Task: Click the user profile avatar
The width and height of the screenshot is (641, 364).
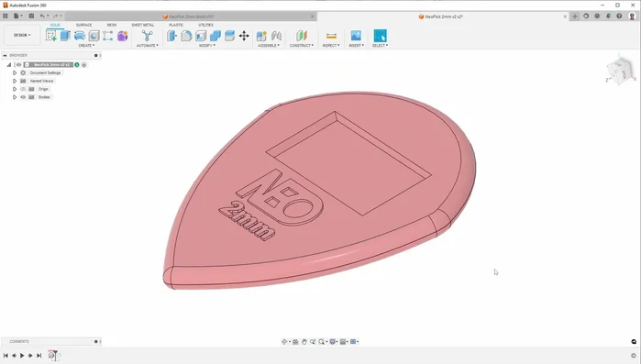Action: pyautogui.click(x=633, y=16)
